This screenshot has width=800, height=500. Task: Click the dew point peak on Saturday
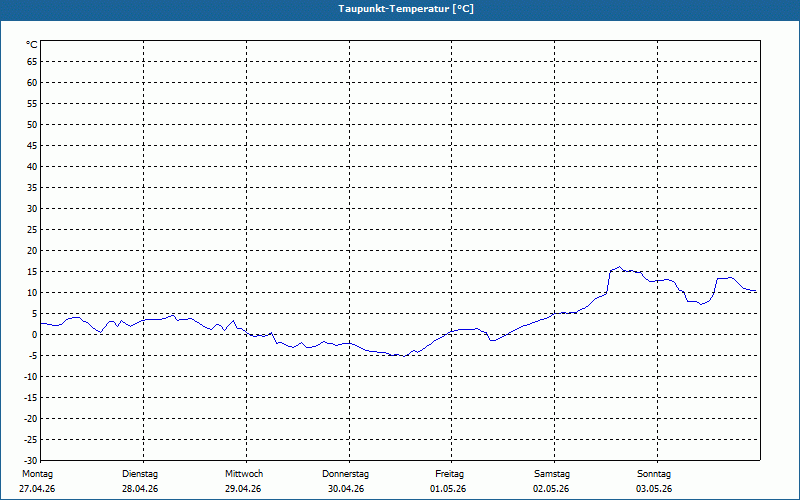click(619, 267)
